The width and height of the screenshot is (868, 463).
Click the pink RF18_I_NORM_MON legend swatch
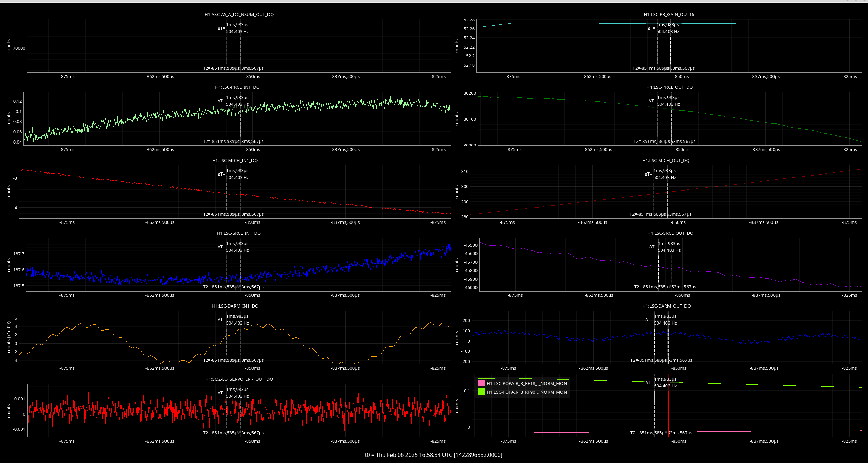[x=481, y=383]
